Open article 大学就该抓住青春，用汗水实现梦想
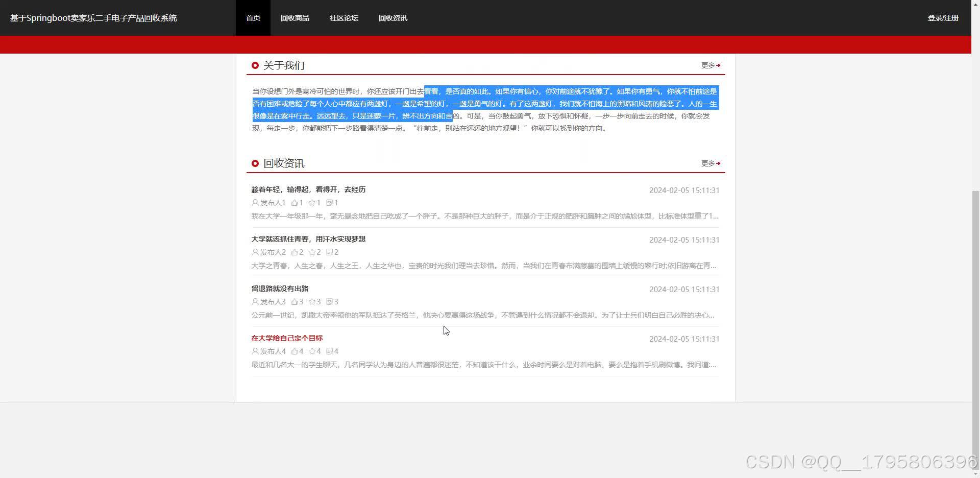Viewport: 980px width, 478px height. (x=308, y=239)
